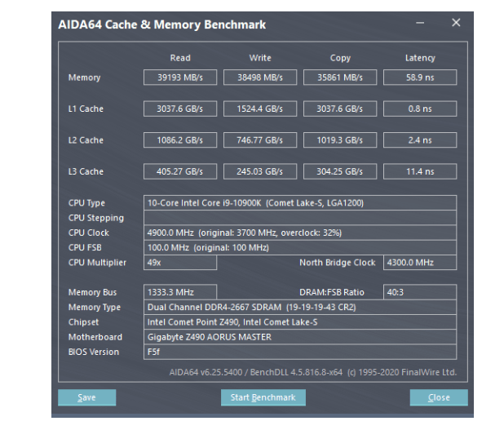Select the L3 Cache Write 245.03 GB/s field
Viewport: 504px width, 430px height.
tap(259, 171)
